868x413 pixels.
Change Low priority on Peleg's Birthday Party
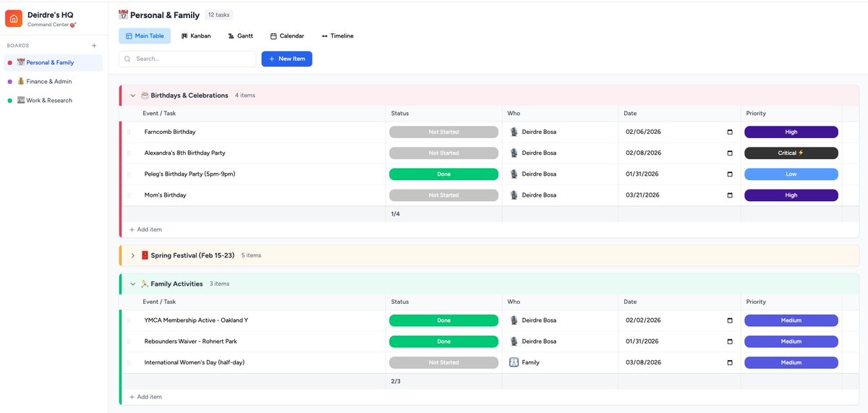click(791, 174)
